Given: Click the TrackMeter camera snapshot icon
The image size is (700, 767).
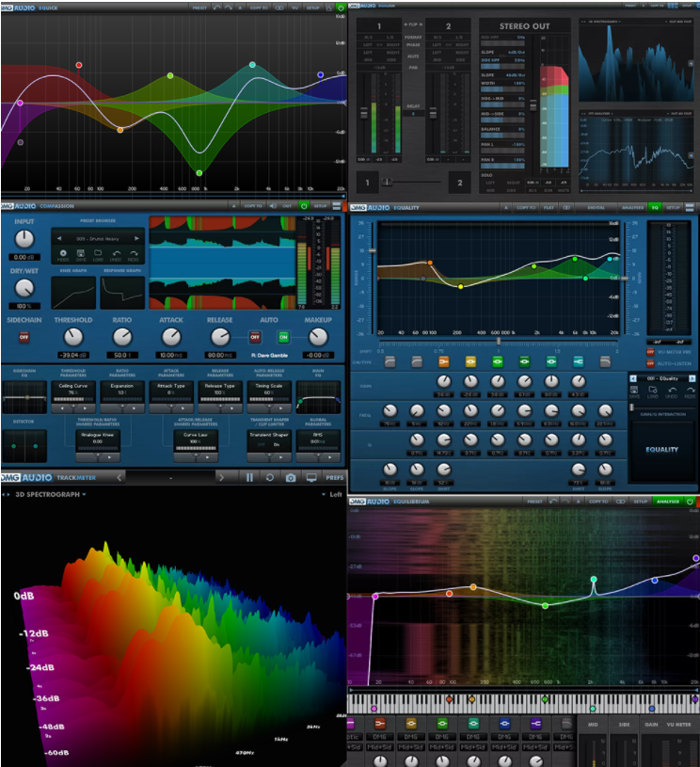Looking at the screenshot, I should (x=291, y=478).
